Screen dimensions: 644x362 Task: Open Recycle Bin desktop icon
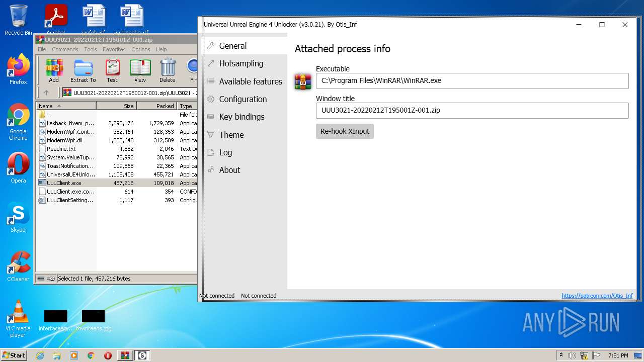click(x=18, y=20)
